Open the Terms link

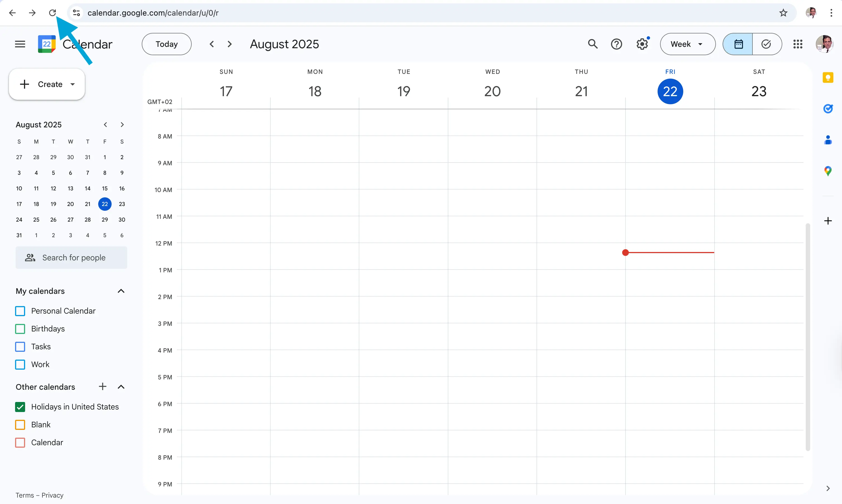25,495
